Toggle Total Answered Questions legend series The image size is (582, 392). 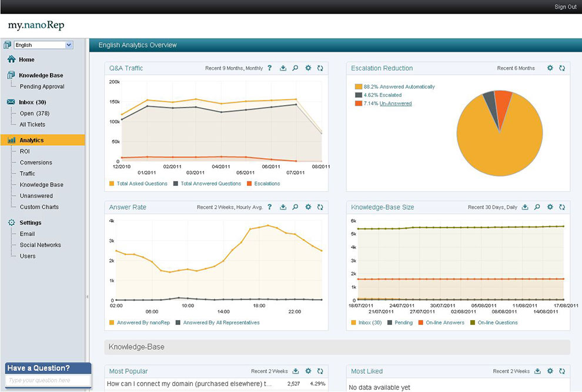click(207, 183)
